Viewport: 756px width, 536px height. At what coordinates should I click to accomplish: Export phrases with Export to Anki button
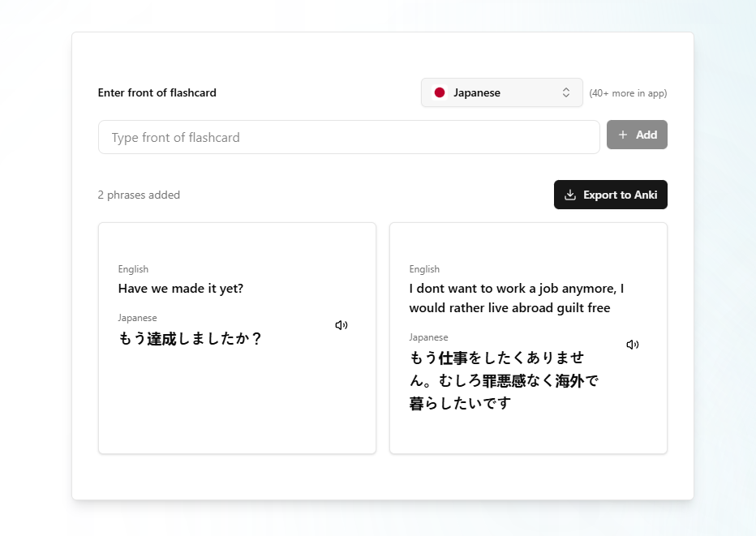click(610, 195)
